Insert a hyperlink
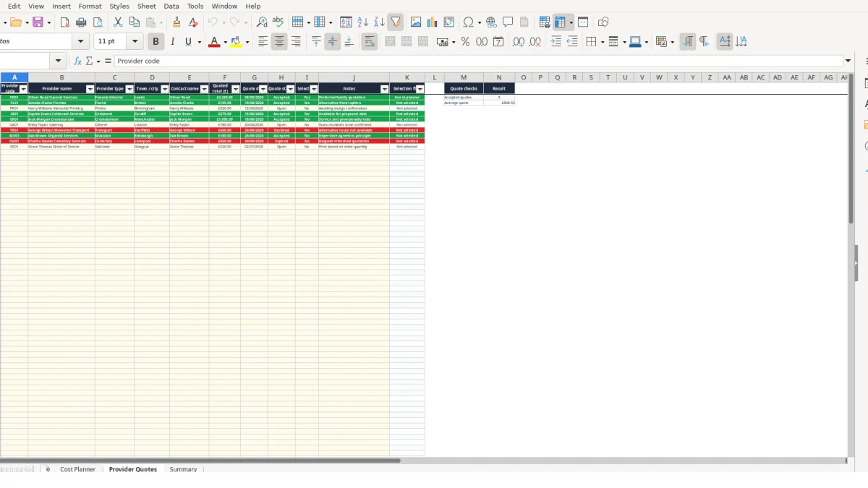The width and height of the screenshot is (868, 488). [x=491, y=22]
